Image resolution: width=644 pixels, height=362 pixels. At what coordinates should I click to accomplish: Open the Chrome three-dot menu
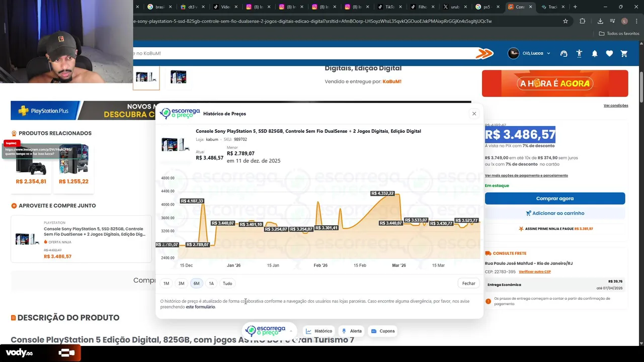(636, 21)
